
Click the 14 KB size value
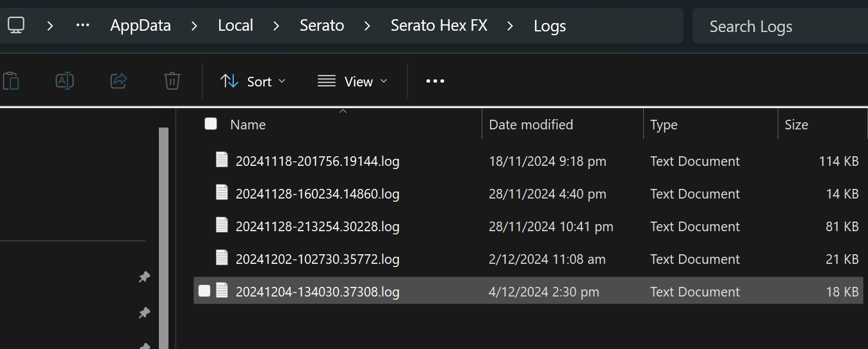pos(842,193)
